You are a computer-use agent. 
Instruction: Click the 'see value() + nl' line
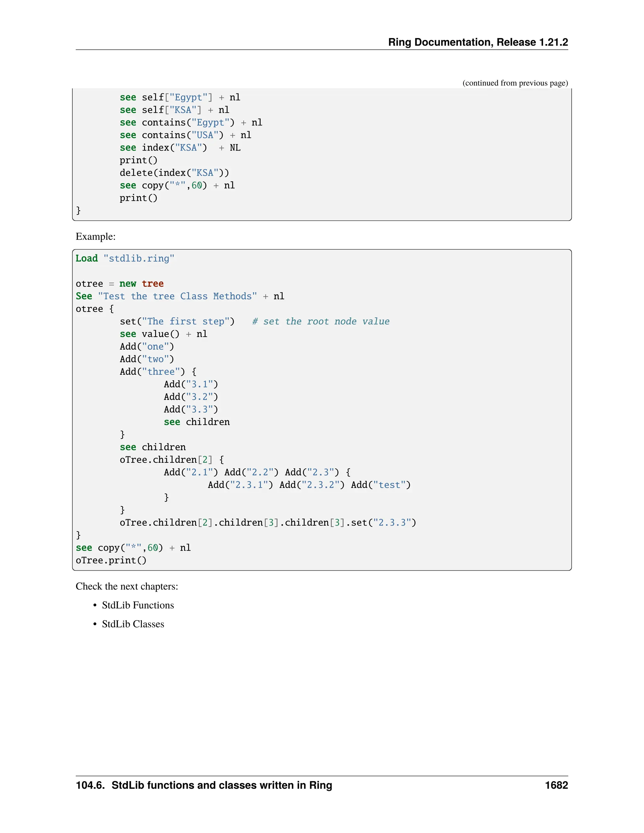(x=163, y=334)
